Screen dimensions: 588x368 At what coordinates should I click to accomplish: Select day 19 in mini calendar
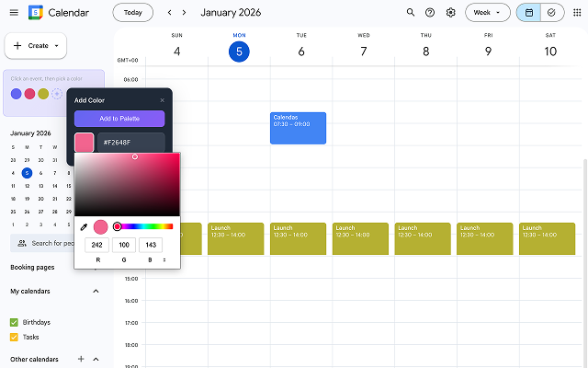(x=27, y=199)
